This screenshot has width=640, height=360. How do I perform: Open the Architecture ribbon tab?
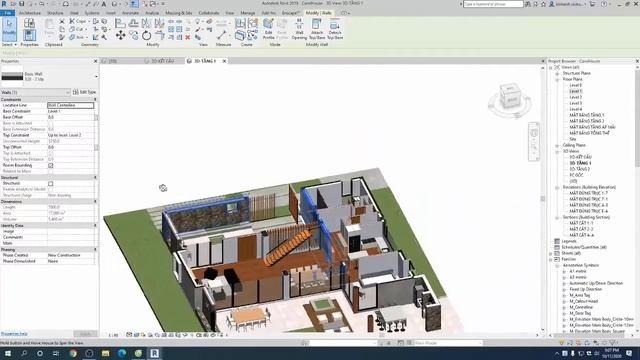point(30,13)
